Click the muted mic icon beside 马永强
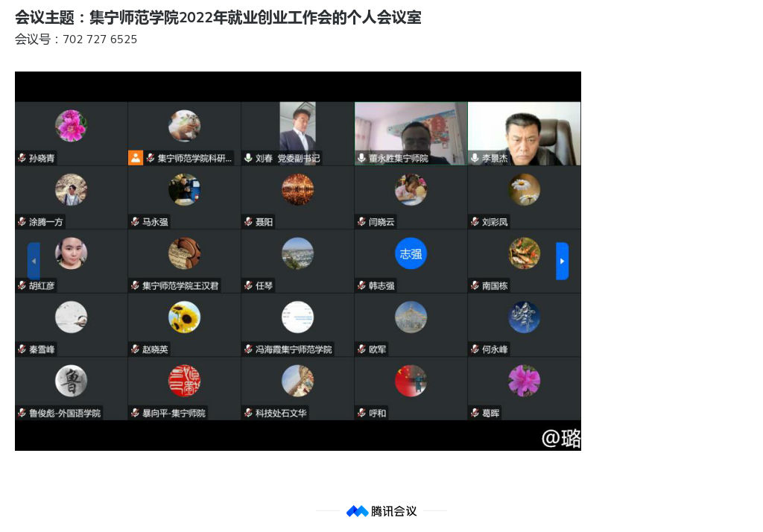 135,222
